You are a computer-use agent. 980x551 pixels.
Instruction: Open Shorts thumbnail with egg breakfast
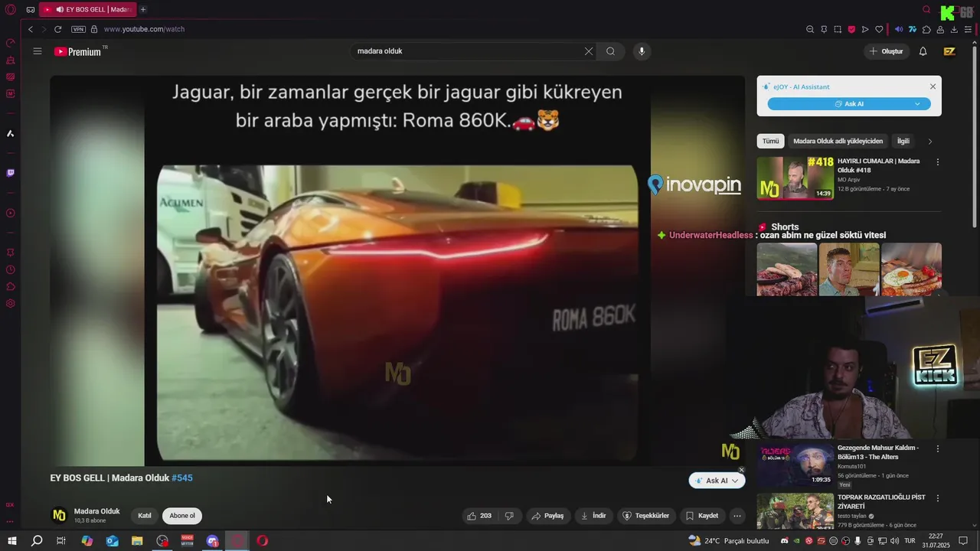911,269
